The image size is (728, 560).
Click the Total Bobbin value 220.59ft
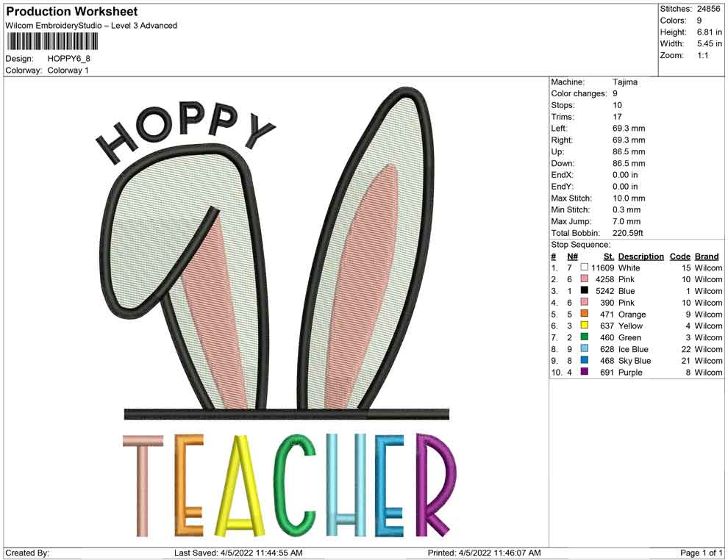coord(628,233)
